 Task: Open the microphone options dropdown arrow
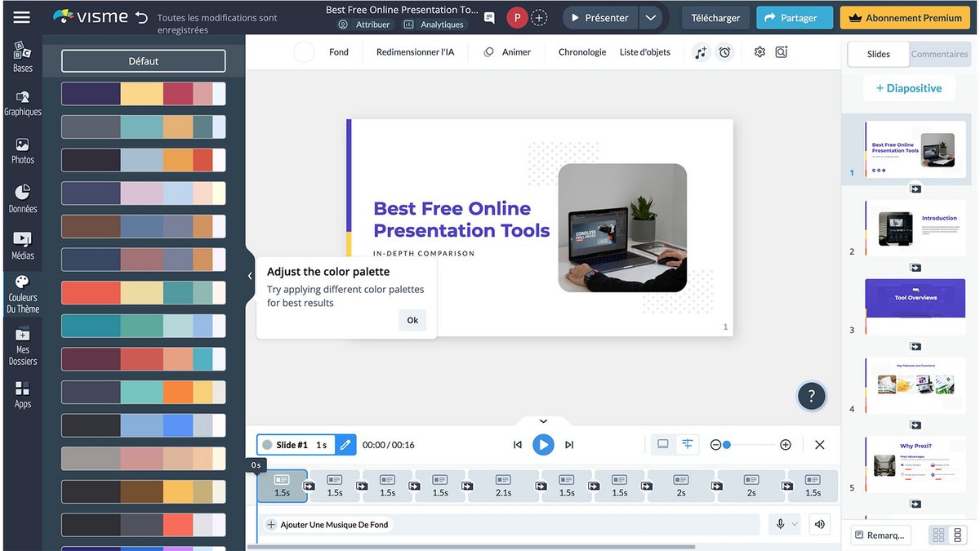[x=795, y=525]
